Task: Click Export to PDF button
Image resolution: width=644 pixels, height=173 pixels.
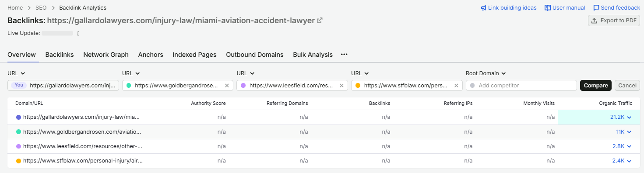Action: [614, 21]
